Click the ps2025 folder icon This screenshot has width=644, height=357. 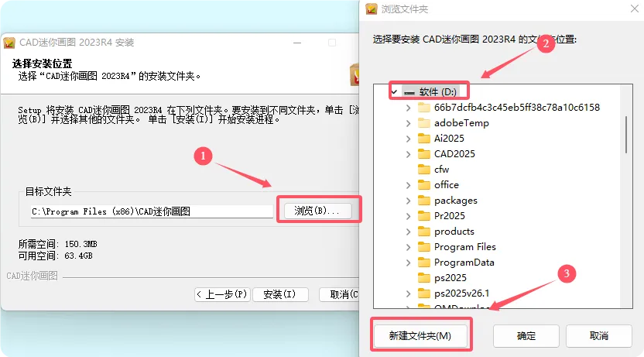point(424,278)
